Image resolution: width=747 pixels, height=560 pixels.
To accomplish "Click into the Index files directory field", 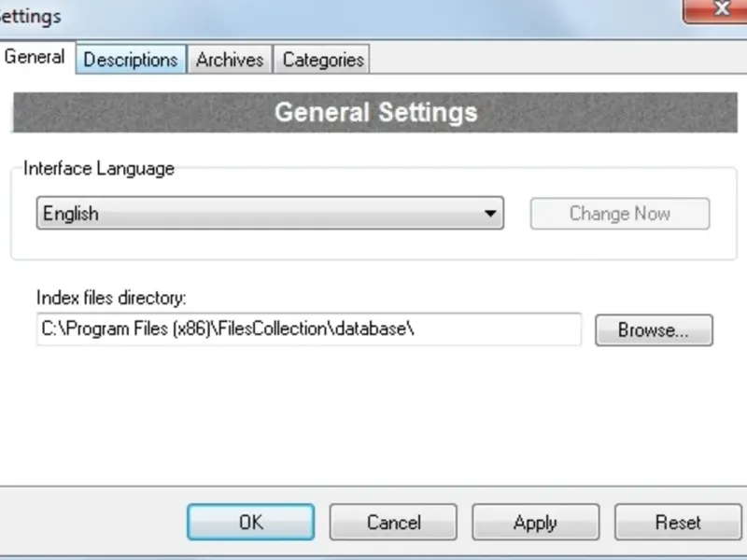I will [x=309, y=329].
